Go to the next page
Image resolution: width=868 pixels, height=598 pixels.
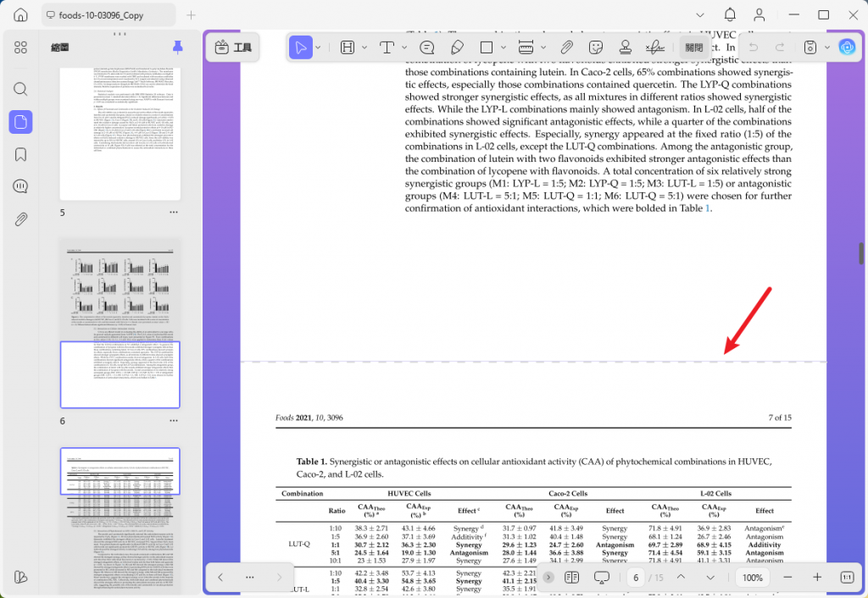point(710,578)
